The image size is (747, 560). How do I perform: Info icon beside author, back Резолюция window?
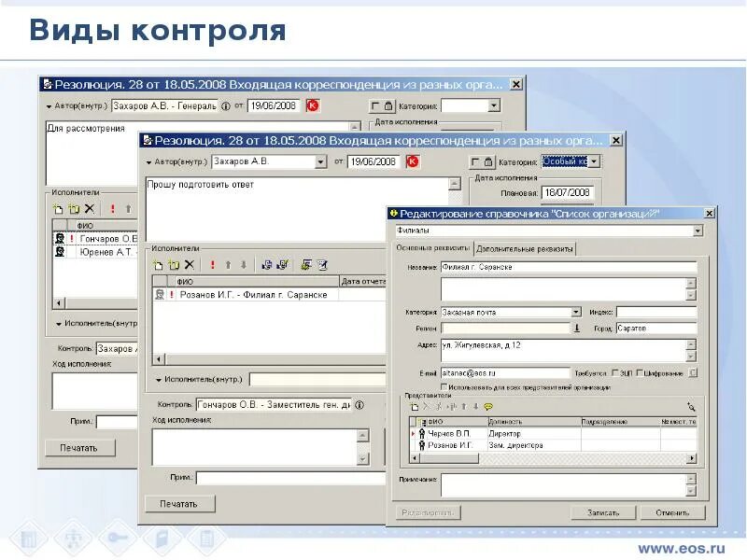click(x=226, y=105)
